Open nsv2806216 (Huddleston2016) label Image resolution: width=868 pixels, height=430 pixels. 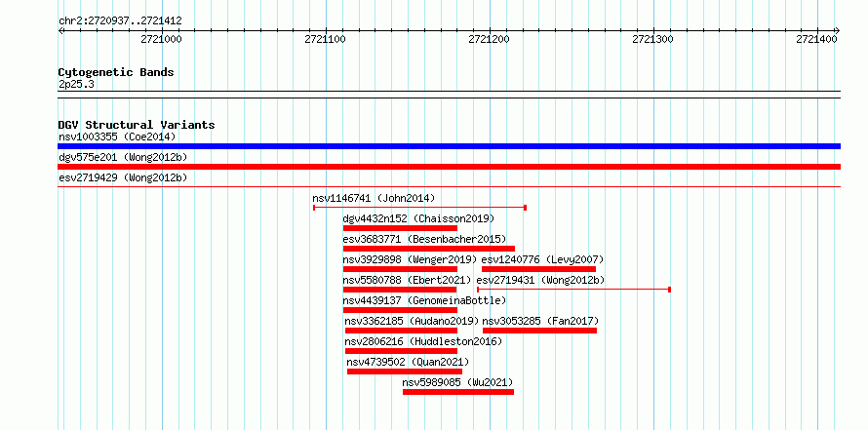pos(423,341)
